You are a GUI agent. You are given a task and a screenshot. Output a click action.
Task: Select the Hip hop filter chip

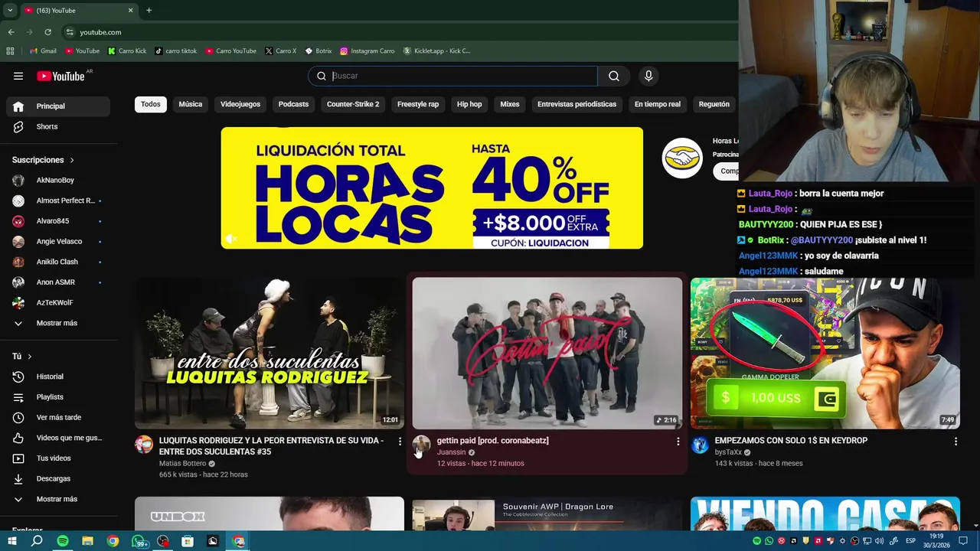click(x=469, y=104)
